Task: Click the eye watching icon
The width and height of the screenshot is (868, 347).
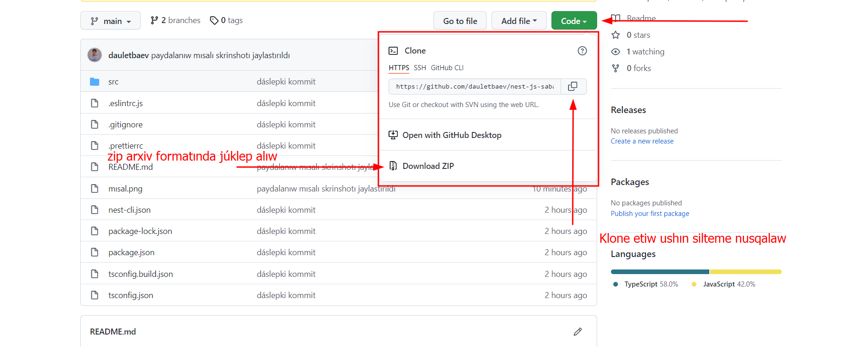Action: click(616, 52)
